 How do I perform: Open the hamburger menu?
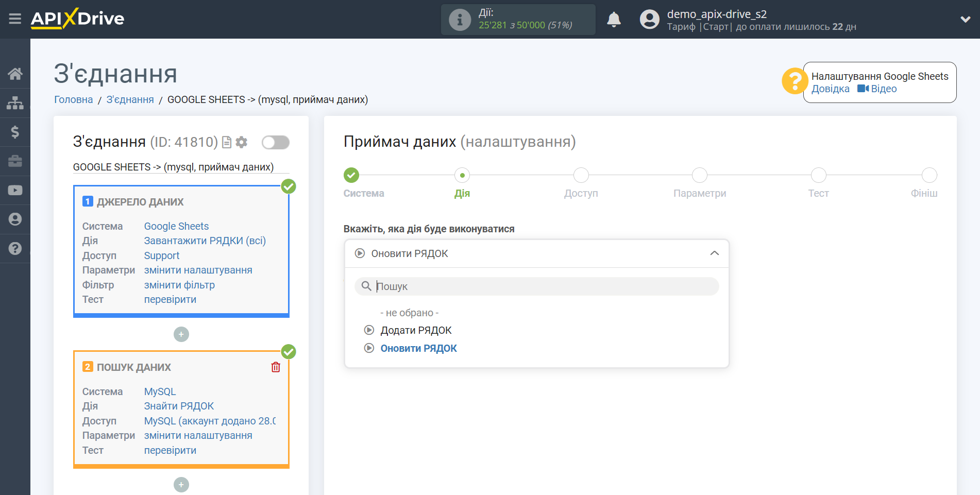pyautogui.click(x=15, y=19)
